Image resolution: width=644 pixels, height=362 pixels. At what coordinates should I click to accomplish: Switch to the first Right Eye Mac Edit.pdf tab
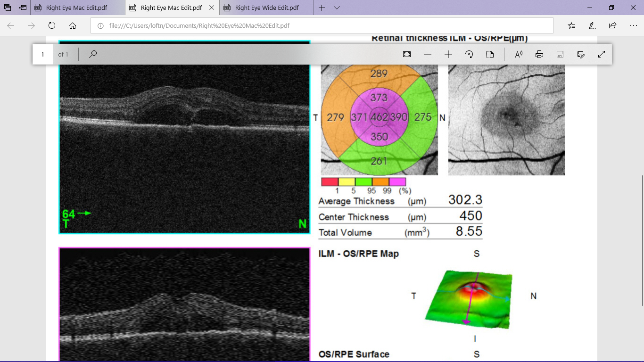(77, 8)
